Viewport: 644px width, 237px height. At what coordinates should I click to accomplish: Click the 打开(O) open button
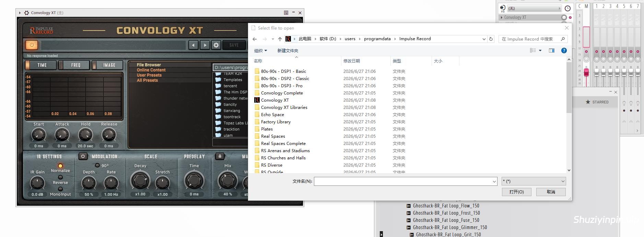click(516, 192)
